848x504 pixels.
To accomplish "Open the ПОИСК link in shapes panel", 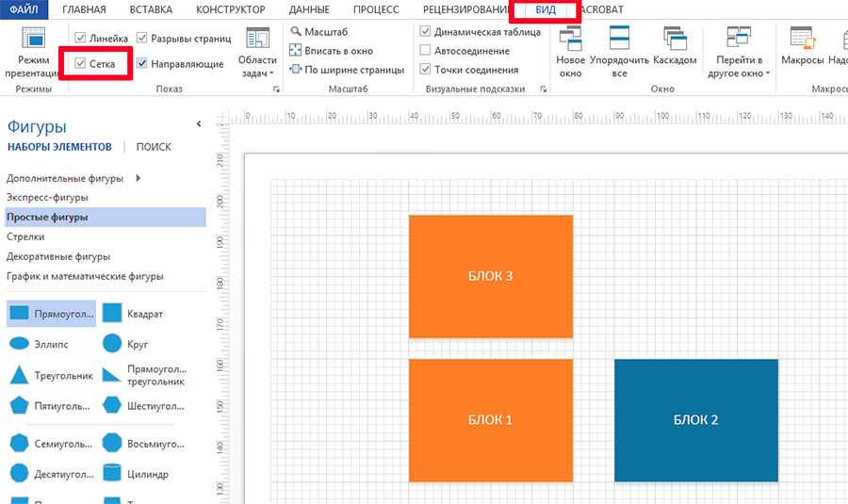I will (154, 147).
